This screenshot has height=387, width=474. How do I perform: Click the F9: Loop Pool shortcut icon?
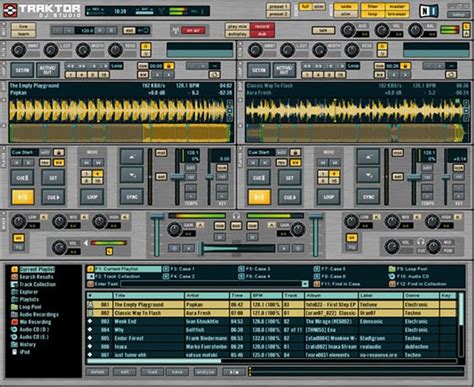click(x=392, y=269)
